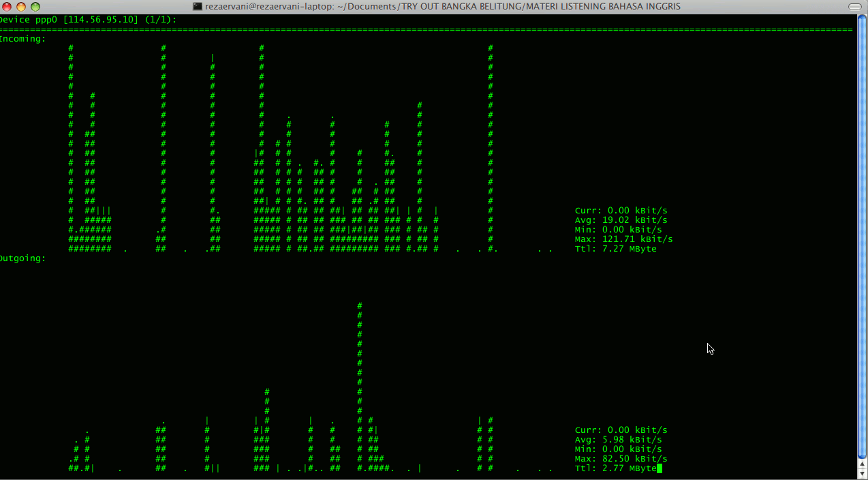Click the "Avg: 5.98 kBit/s" line
The height and width of the screenshot is (480, 868).
(x=619, y=440)
